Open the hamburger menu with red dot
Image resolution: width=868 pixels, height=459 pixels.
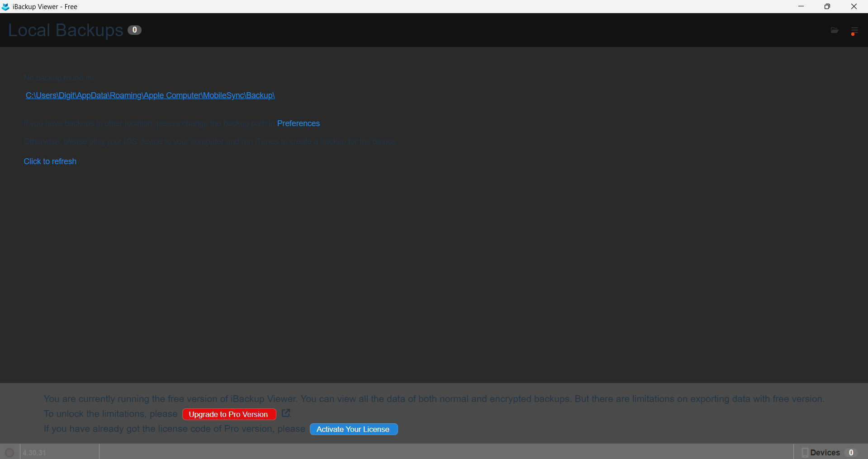click(854, 31)
